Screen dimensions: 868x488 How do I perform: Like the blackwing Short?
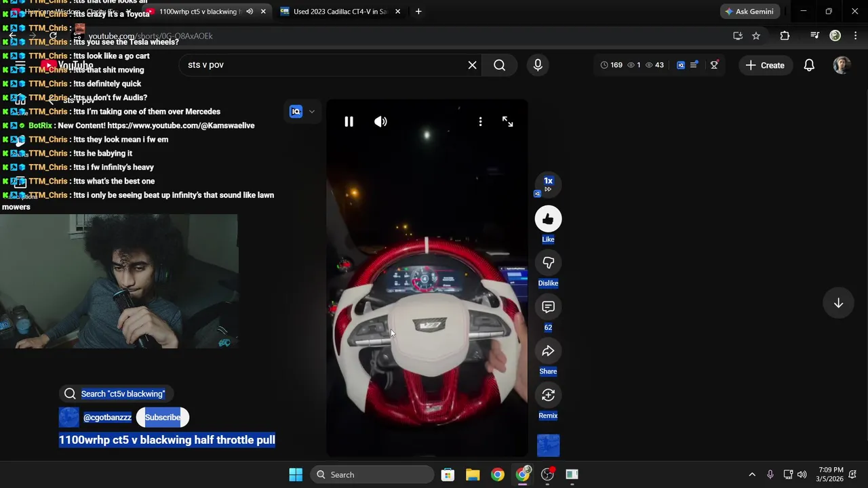548,219
